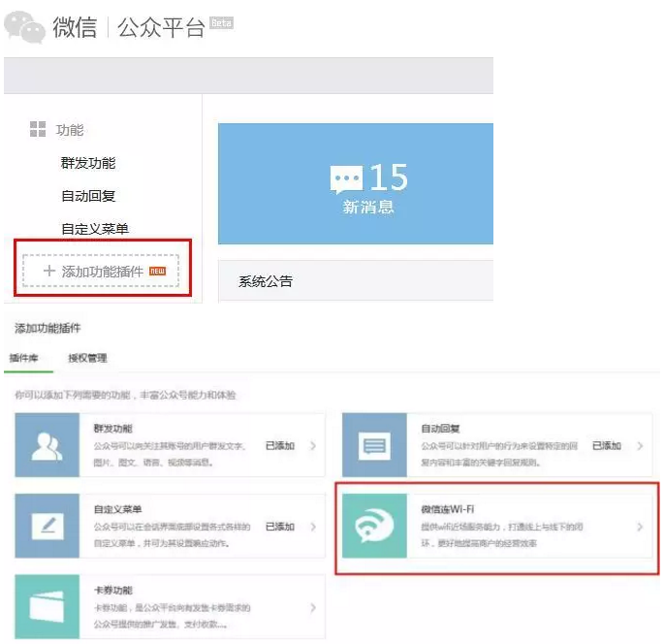
Task: Open the 卡券功能 plugin title
Action: click(x=112, y=590)
